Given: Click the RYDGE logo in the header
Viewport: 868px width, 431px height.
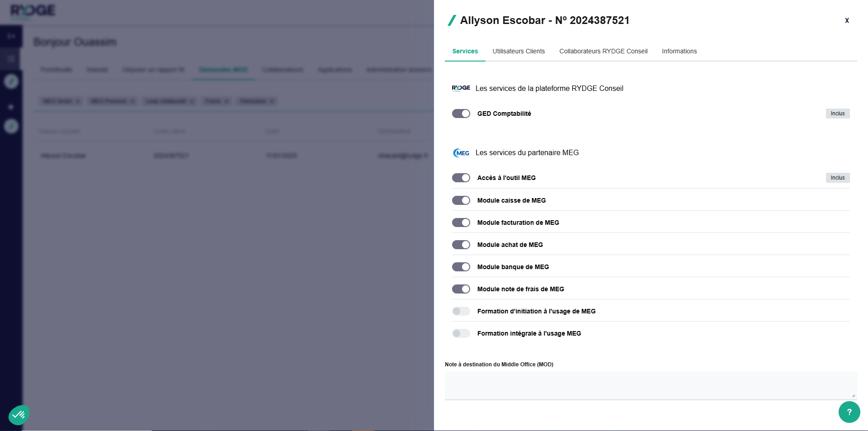Looking at the screenshot, I should [33, 11].
